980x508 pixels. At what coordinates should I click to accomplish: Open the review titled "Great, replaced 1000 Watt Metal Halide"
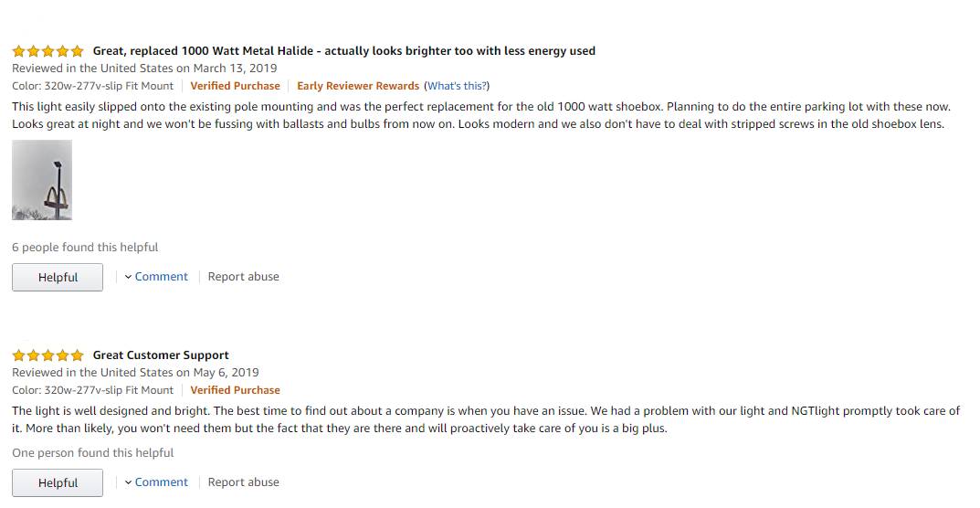pos(343,51)
